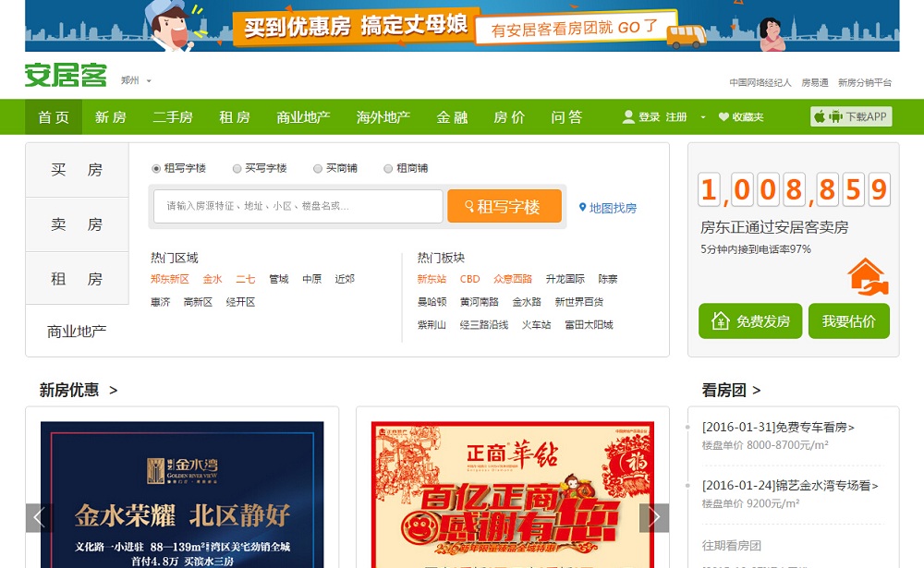
Task: Open the 正商华钻 promotion image
Action: tap(513, 494)
